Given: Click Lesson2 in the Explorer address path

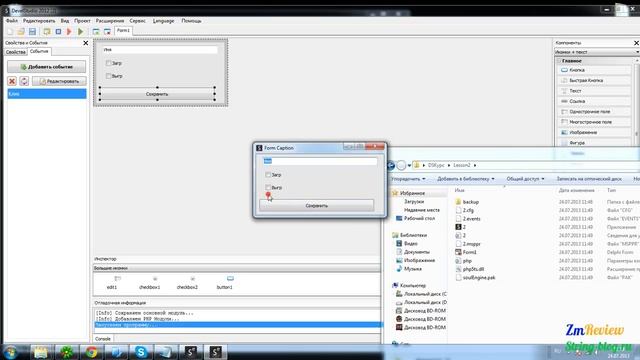Looking at the screenshot, I should tap(462, 165).
